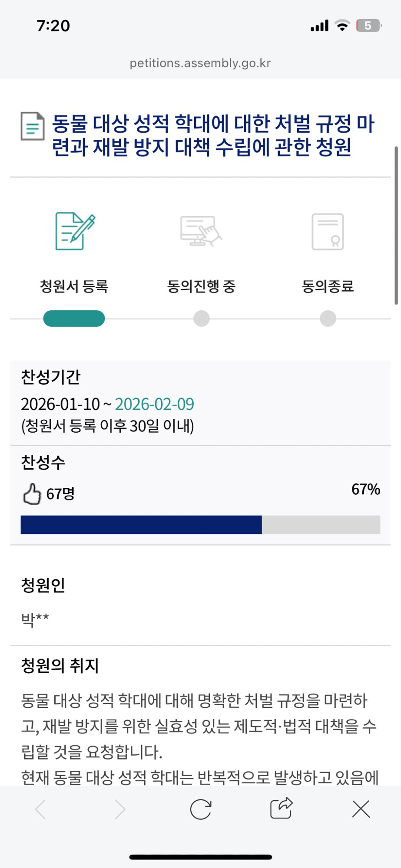Go forward with the right chevron

(120, 809)
